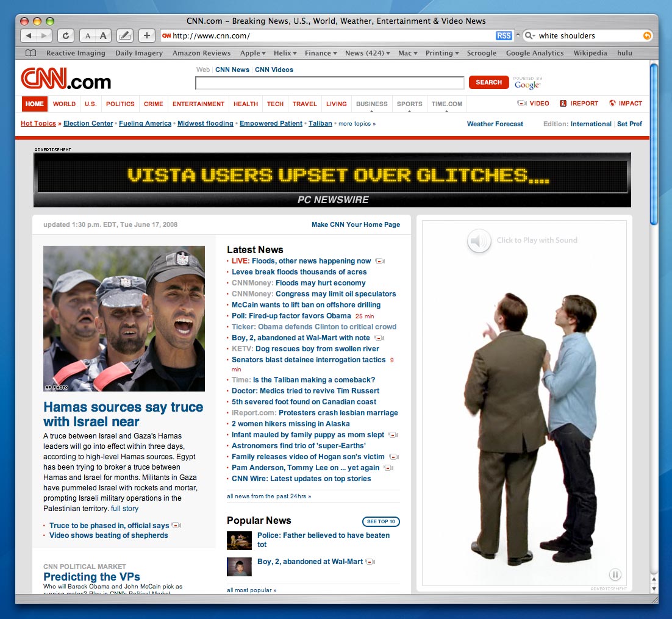Click video icon beside Infant mauled headline
Viewport: 672px width, 619px height.
click(x=393, y=435)
